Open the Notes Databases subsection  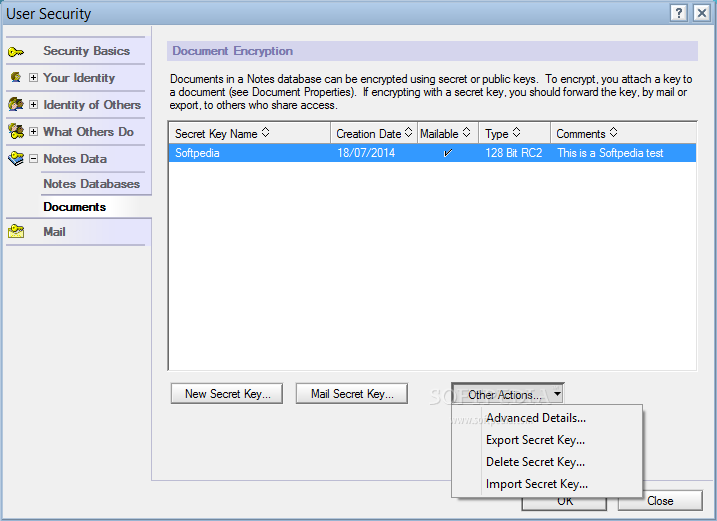pyautogui.click(x=91, y=184)
